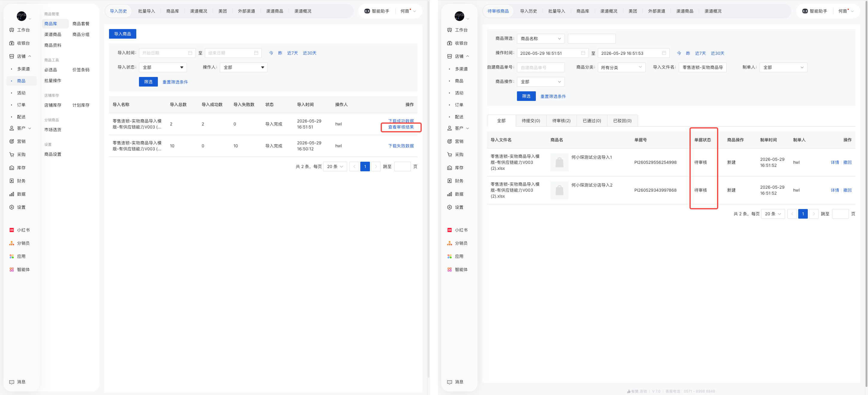Open 导入状态 dropdown in left window
868x395 pixels.
(x=162, y=67)
